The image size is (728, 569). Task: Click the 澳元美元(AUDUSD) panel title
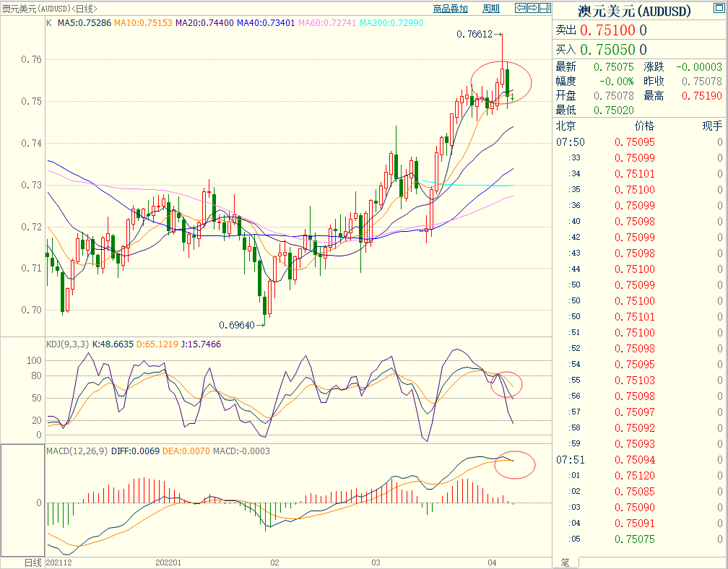tap(634, 11)
